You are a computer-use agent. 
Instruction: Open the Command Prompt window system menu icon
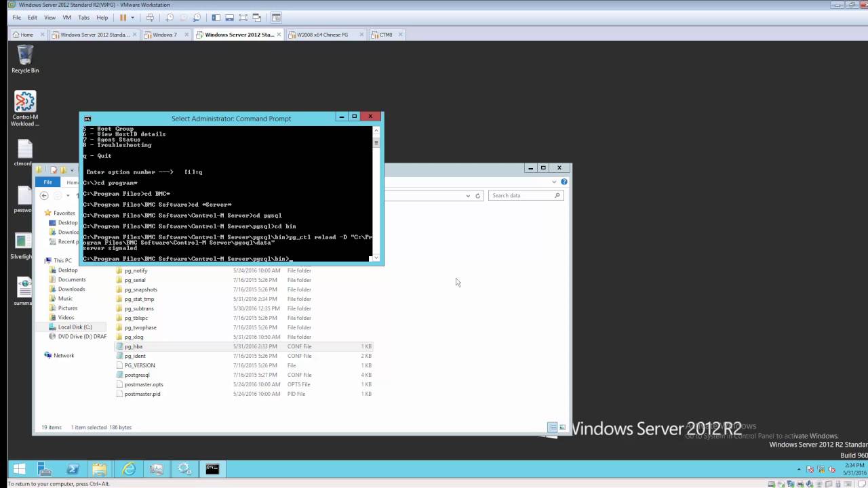(87, 119)
